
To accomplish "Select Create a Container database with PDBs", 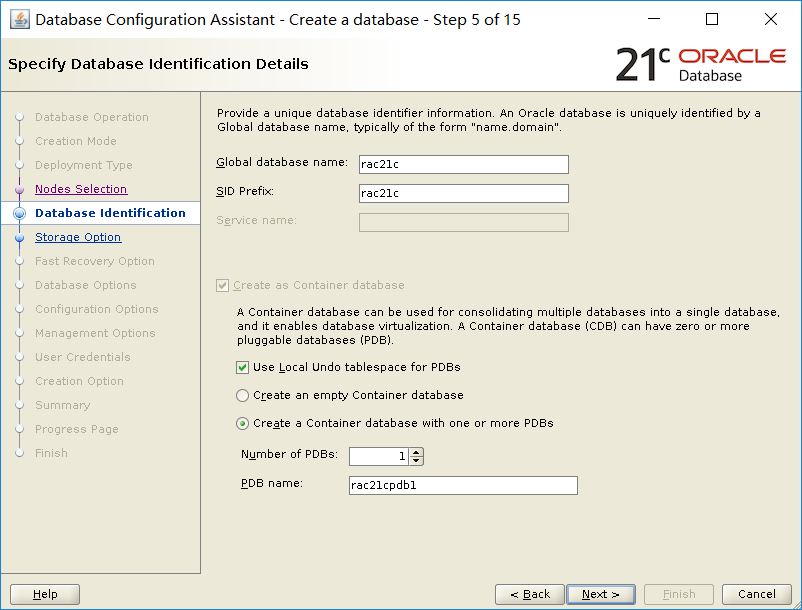I will [242, 423].
